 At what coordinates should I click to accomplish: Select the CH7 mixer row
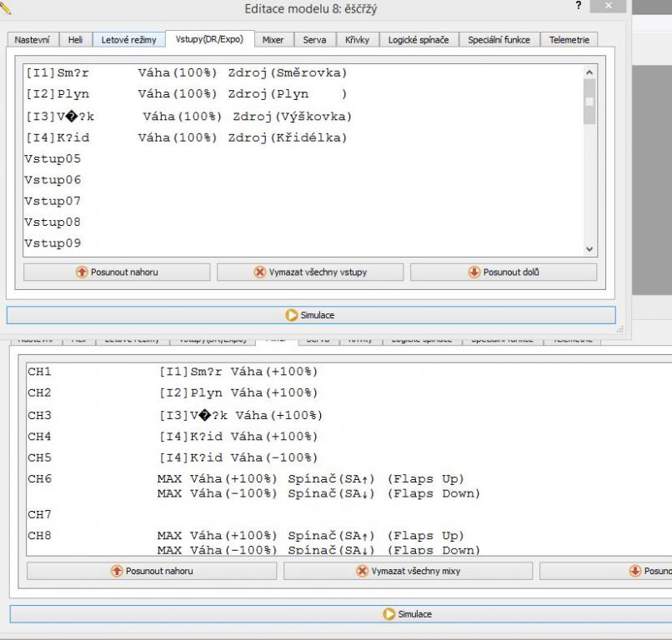(x=39, y=514)
